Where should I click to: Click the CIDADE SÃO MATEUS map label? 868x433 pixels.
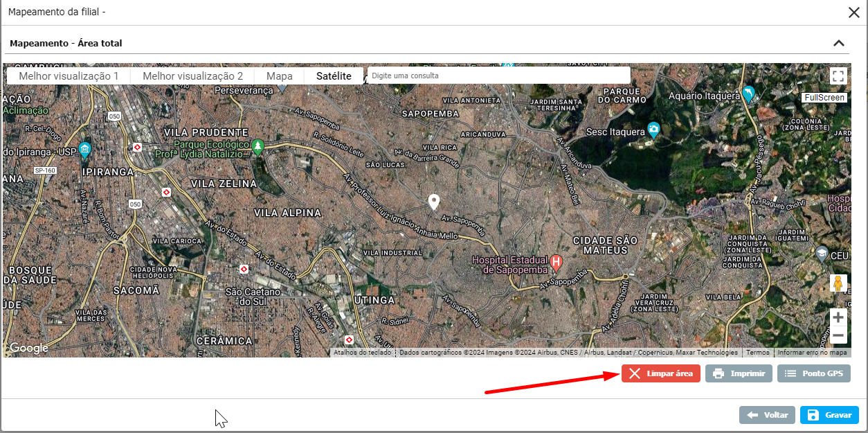[606, 245]
